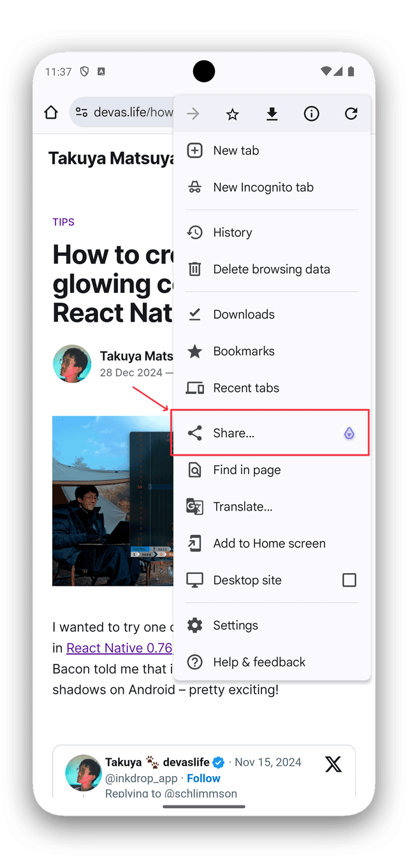This screenshot has width=408, height=868.
Task: Tap the forward arrow in menu header
Action: pos(193,114)
